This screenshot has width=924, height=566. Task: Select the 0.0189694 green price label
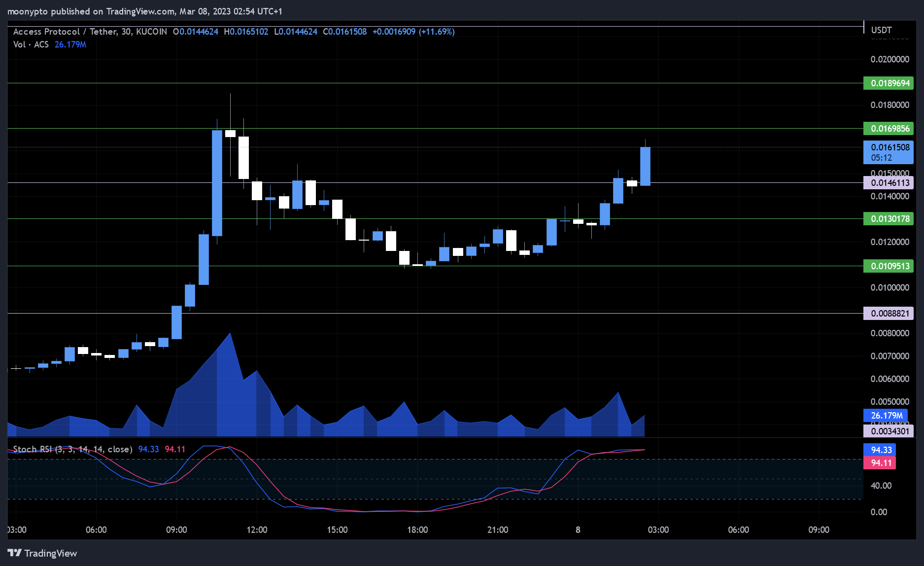(x=889, y=83)
